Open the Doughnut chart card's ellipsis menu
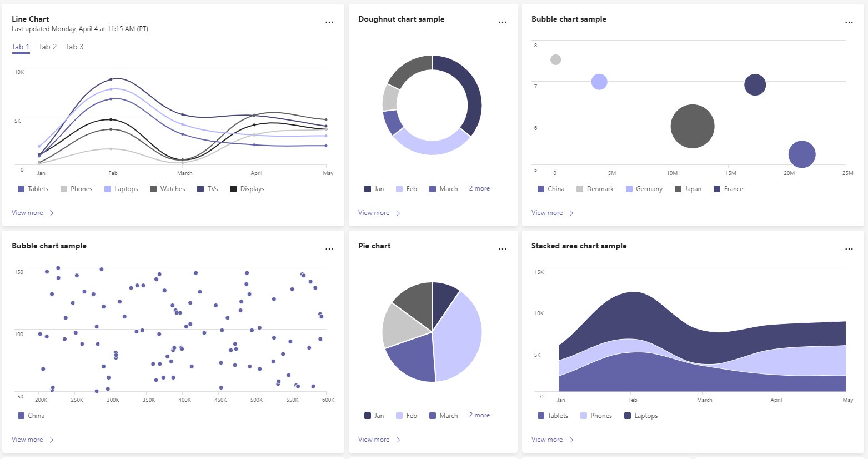 click(x=503, y=22)
